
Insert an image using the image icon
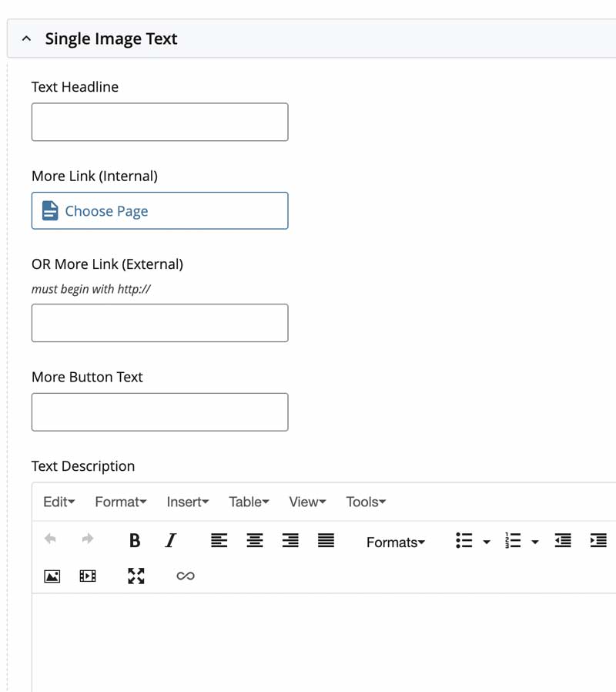(x=52, y=576)
